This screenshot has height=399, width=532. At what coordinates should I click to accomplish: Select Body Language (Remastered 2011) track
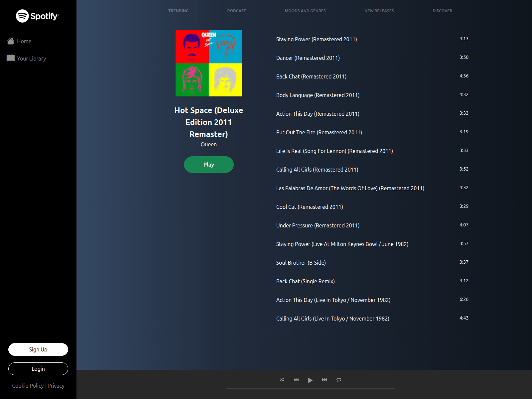(x=318, y=95)
